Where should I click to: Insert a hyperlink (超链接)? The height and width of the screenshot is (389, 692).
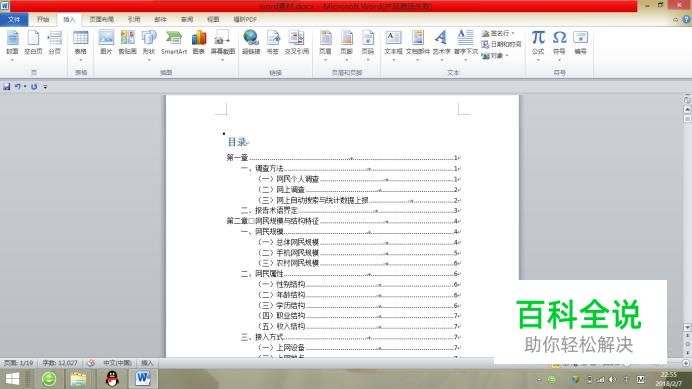click(x=251, y=43)
